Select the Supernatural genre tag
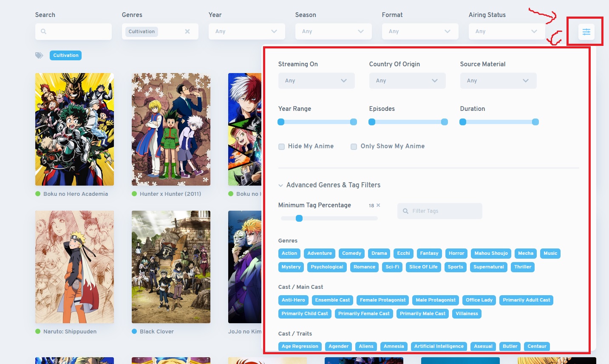 tap(489, 267)
